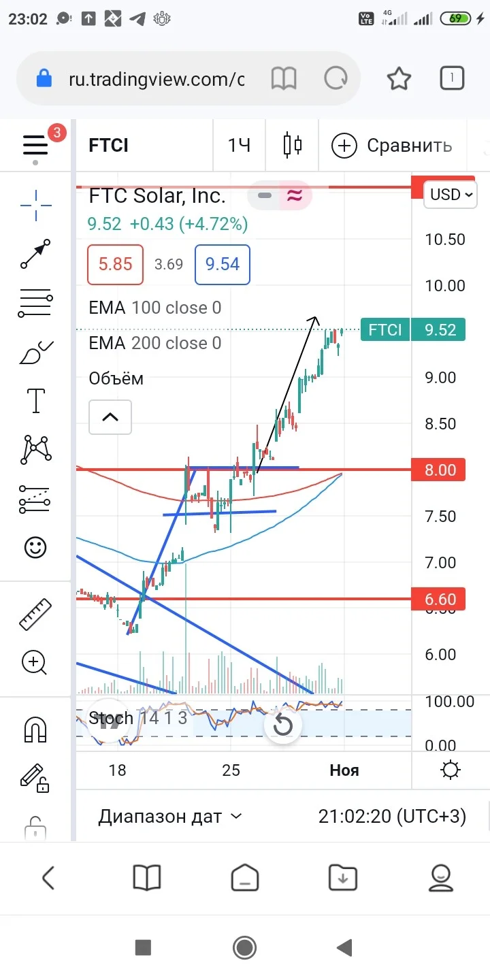Select the EMA 100 close indicator

pyautogui.click(x=155, y=308)
